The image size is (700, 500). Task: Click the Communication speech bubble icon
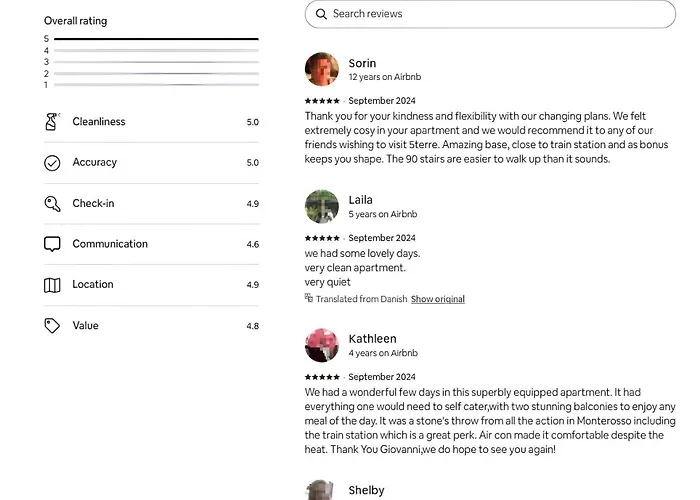pos(52,244)
